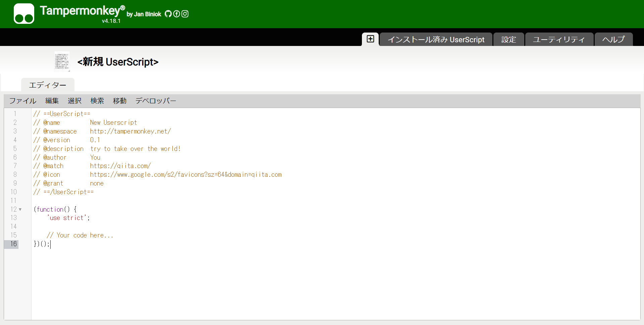Click the @icon favicon URL on line 8
The image size is (644, 325).
pyautogui.click(x=186, y=174)
